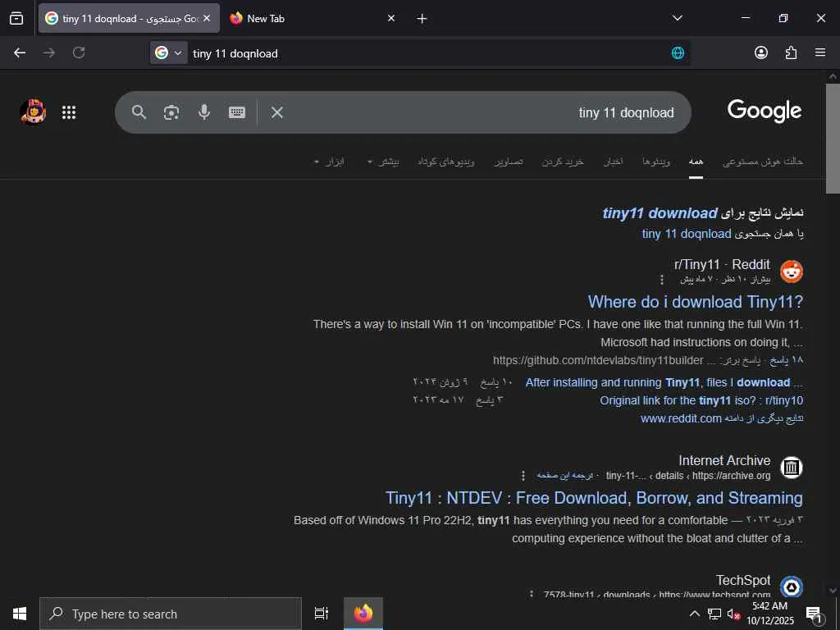The width and height of the screenshot is (840, 630).
Task: Search instead for tiny 11 doqnload link
Action: [x=687, y=234]
